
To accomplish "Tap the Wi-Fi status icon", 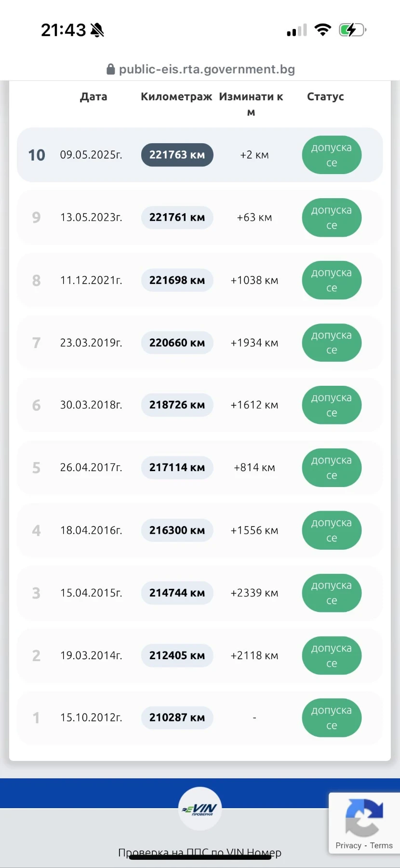I will tap(323, 30).
